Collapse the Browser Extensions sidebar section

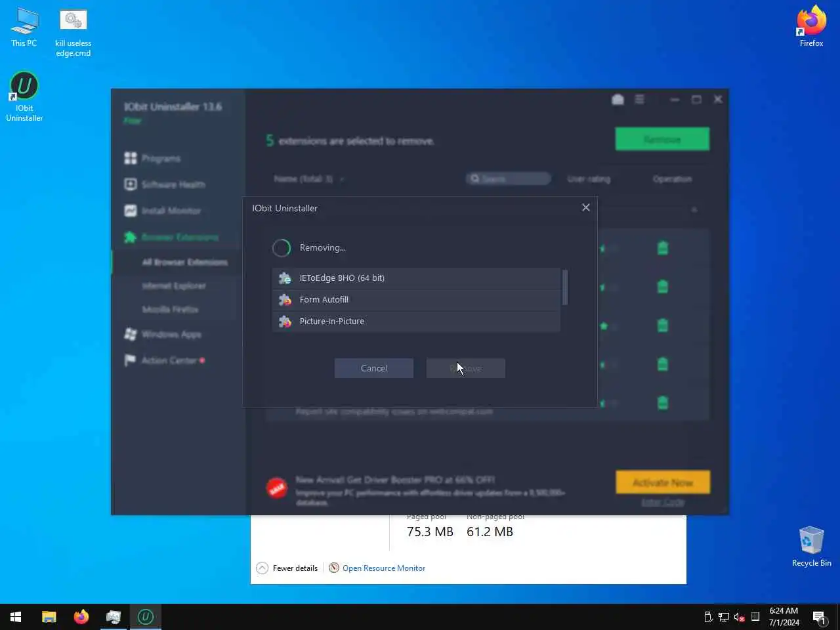(180, 237)
